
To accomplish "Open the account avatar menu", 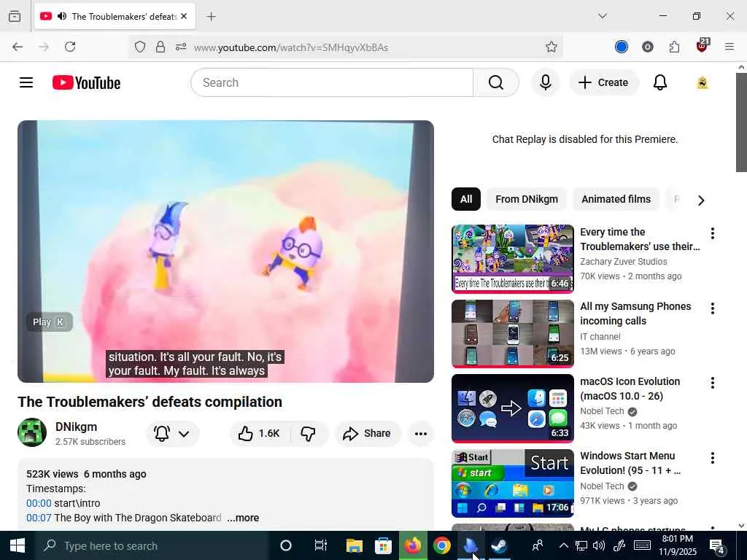I will (x=703, y=82).
